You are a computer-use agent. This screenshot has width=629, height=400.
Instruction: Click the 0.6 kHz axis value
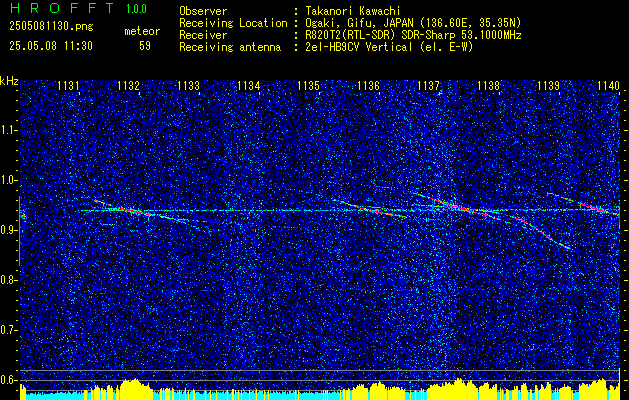[8, 380]
